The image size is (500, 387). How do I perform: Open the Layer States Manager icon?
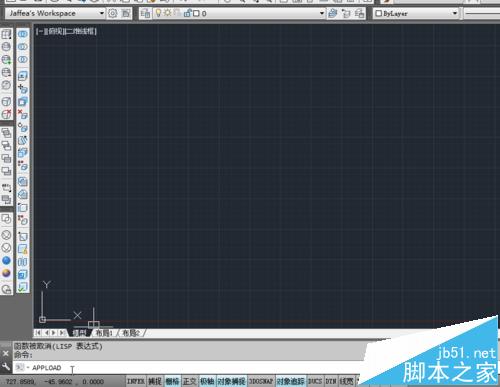coord(359,13)
